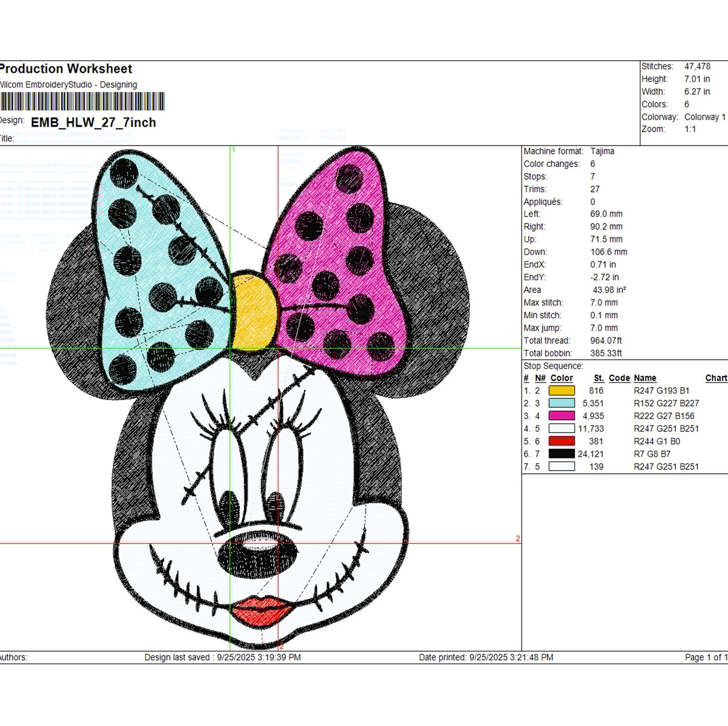The width and height of the screenshot is (728, 726).
Task: Select stitch count '816' in stop row 1
Action: click(596, 390)
